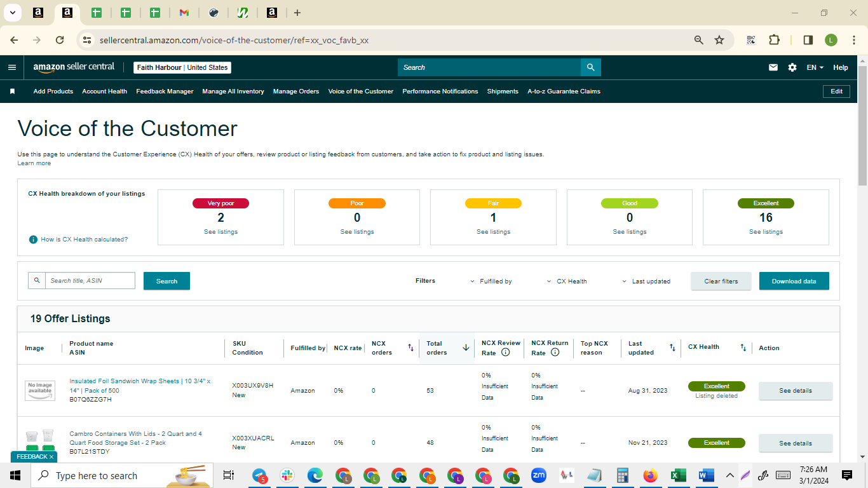Screen dimensions: 868x488
Task: Click the info icon beside NCX Review Rate
Action: tap(506, 352)
